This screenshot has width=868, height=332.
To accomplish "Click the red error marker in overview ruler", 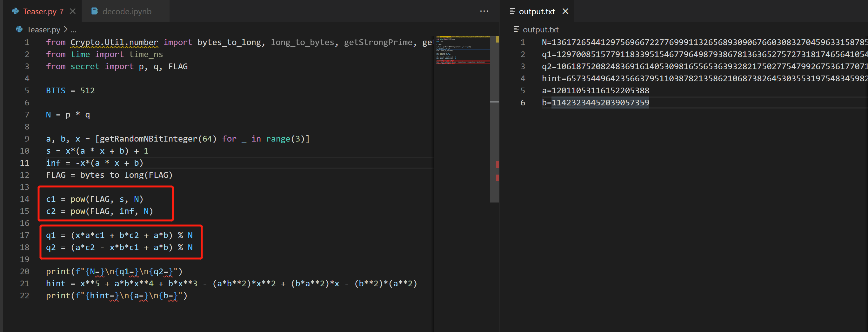I will 497,165.
